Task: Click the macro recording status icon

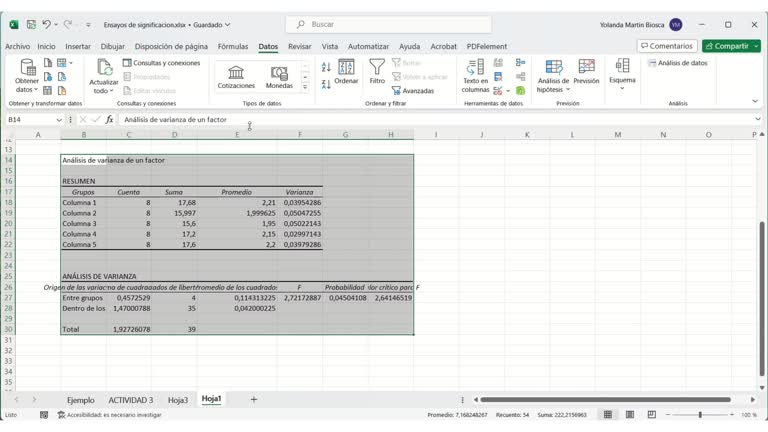Action: coord(44,415)
